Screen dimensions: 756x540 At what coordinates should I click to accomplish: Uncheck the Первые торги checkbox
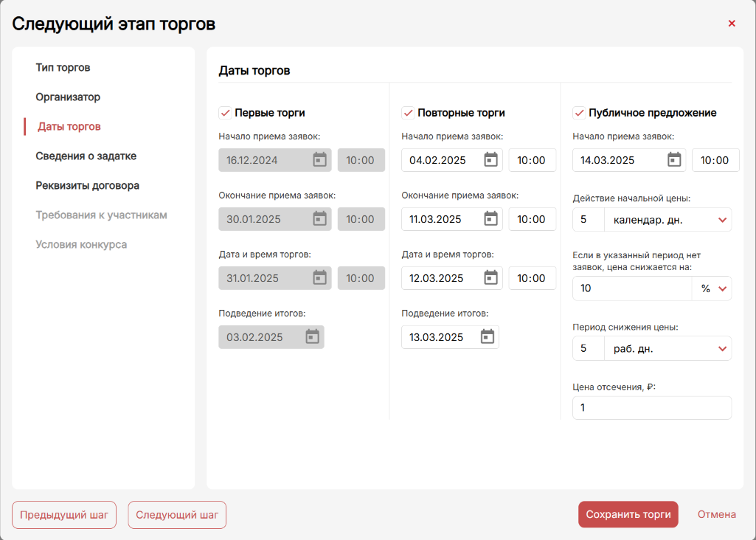coord(225,113)
